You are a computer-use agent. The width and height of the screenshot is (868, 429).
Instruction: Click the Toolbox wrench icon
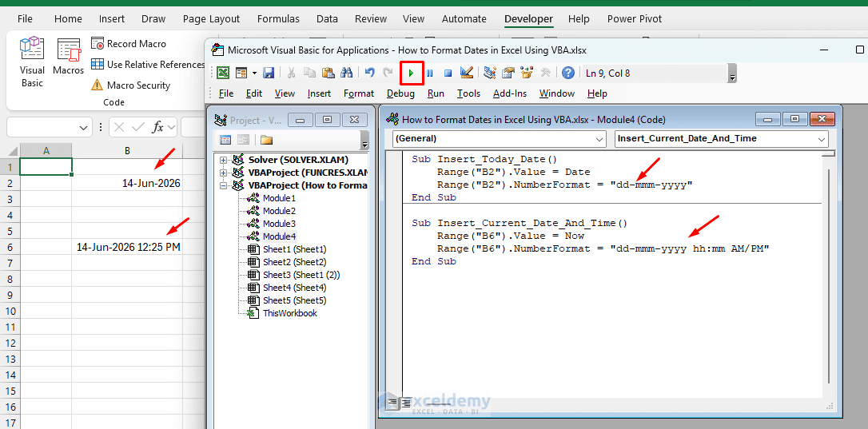click(545, 73)
